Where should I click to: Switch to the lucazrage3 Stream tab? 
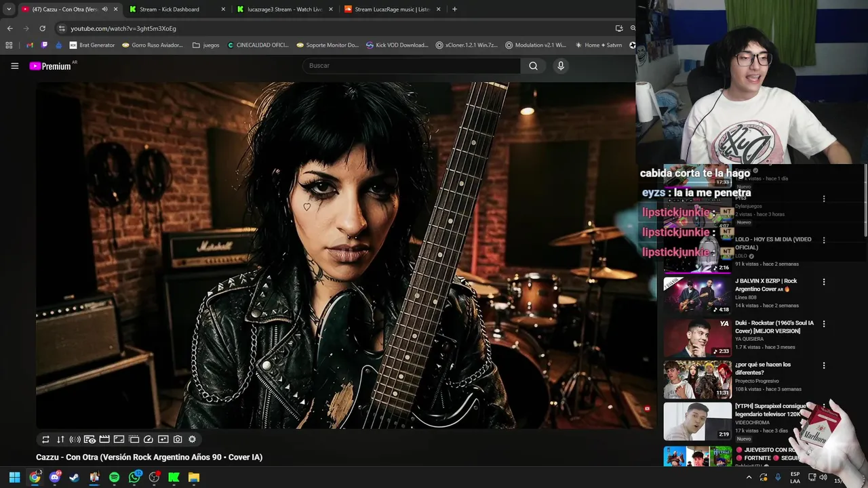285,9
